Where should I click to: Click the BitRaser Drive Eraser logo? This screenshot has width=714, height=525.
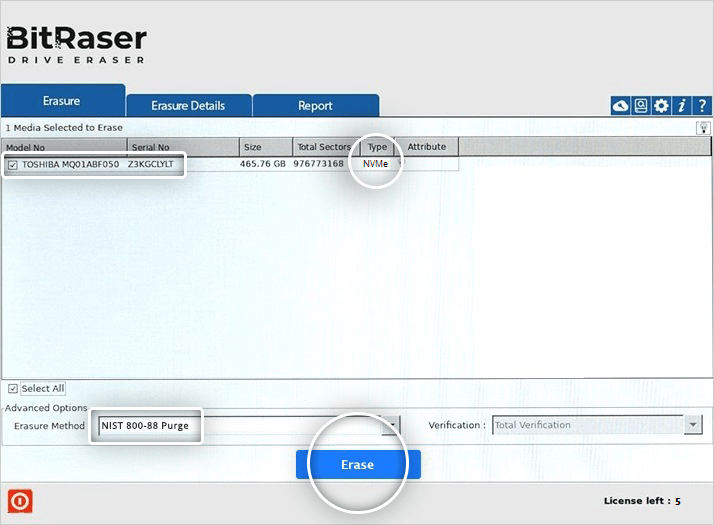[x=77, y=45]
